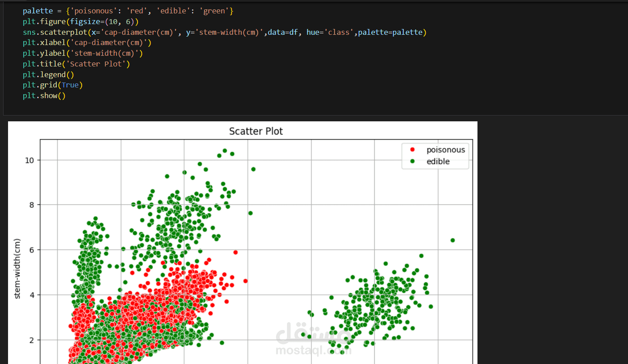Click the plt.title('Scatter Plot') code line
The image size is (628, 364).
point(76,64)
